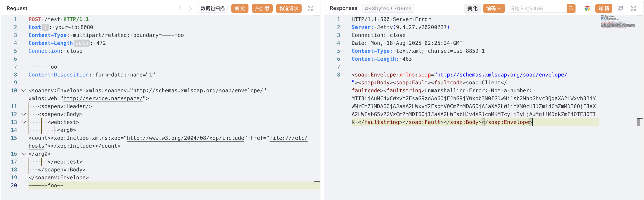
Task: Click the 构造请求 build request button
Action: pyautogui.click(x=288, y=9)
